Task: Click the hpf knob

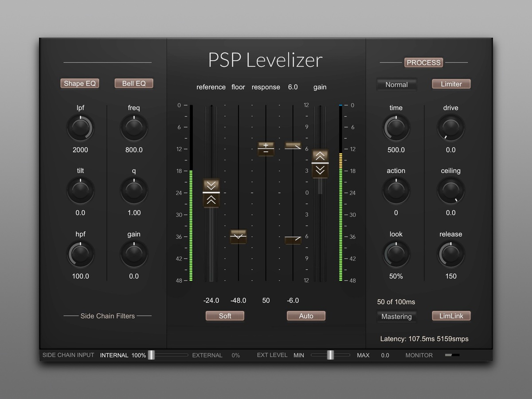Action: point(80,254)
